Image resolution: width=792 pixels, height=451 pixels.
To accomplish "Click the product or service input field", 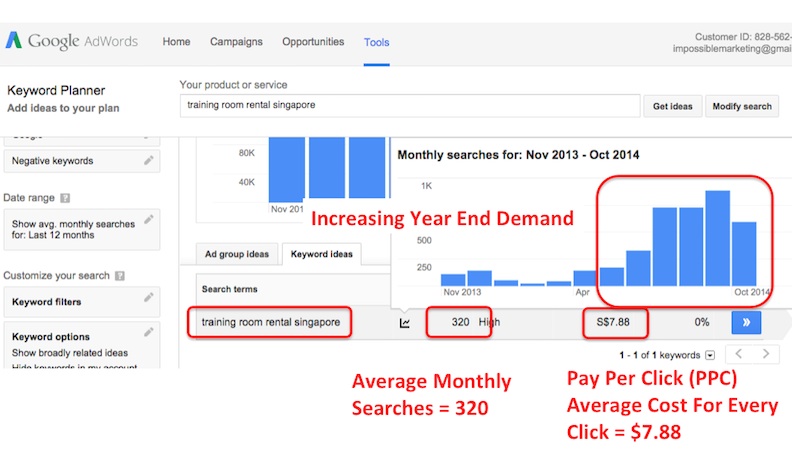I will tap(410, 106).
